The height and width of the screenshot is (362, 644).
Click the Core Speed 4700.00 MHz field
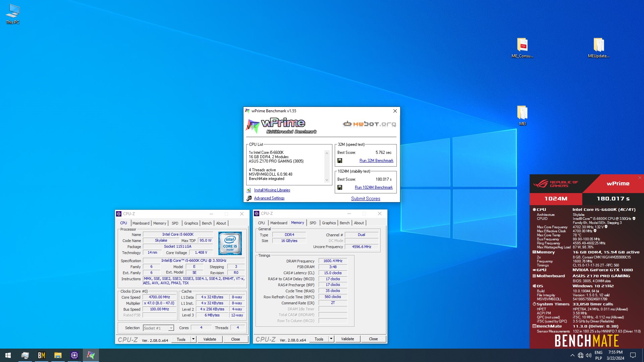159,297
